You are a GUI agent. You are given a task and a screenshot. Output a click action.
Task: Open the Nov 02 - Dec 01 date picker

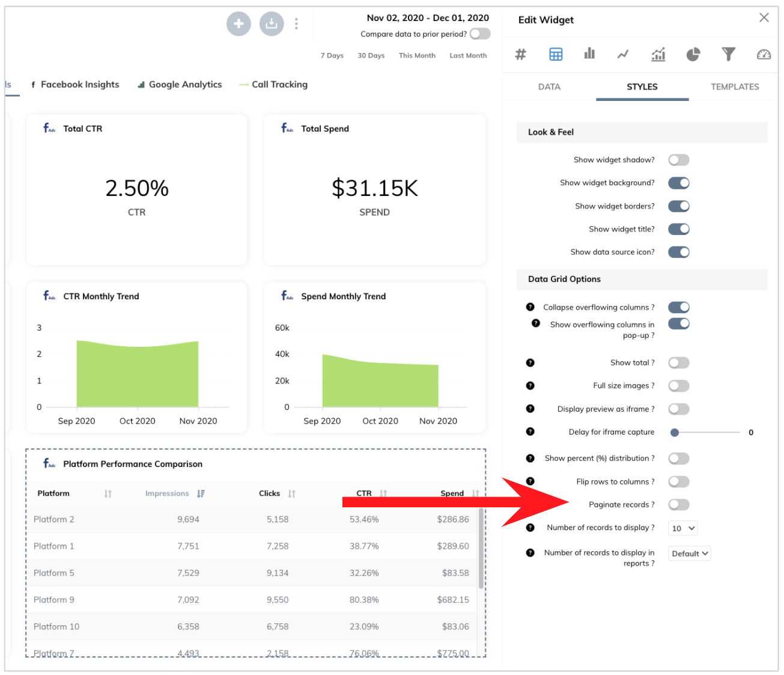[428, 18]
